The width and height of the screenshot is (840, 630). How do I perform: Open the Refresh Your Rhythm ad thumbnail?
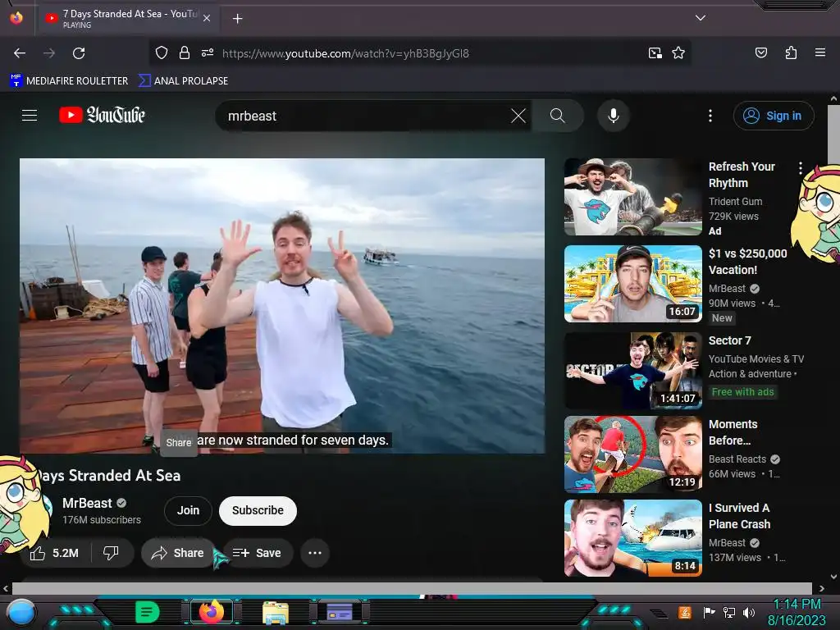tap(632, 197)
